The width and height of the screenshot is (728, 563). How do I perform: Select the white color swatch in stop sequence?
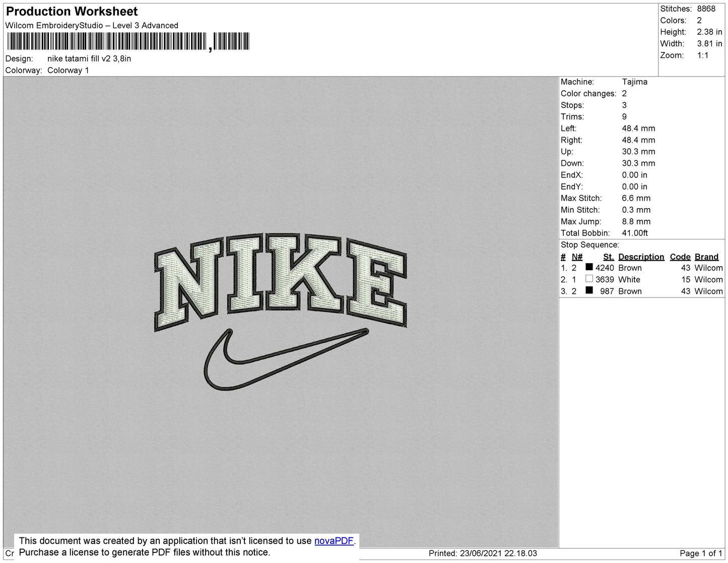click(x=589, y=279)
